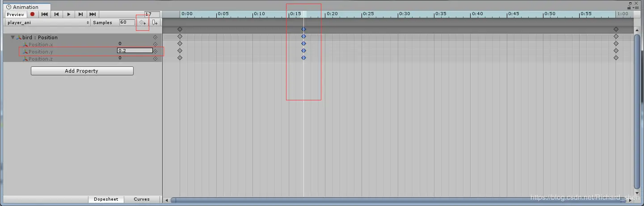Step to previous keyframe

pos(57,14)
